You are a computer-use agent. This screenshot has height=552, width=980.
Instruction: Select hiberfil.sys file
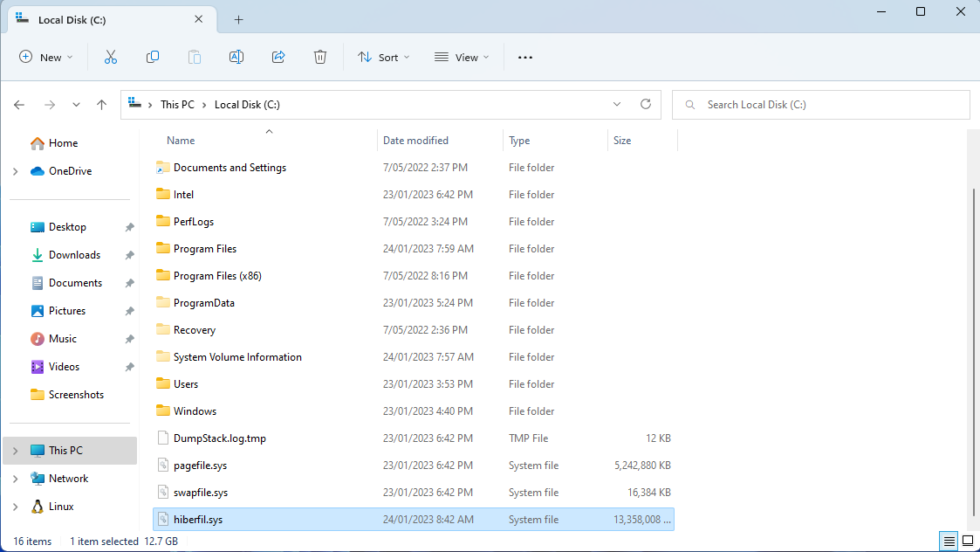coord(414,520)
